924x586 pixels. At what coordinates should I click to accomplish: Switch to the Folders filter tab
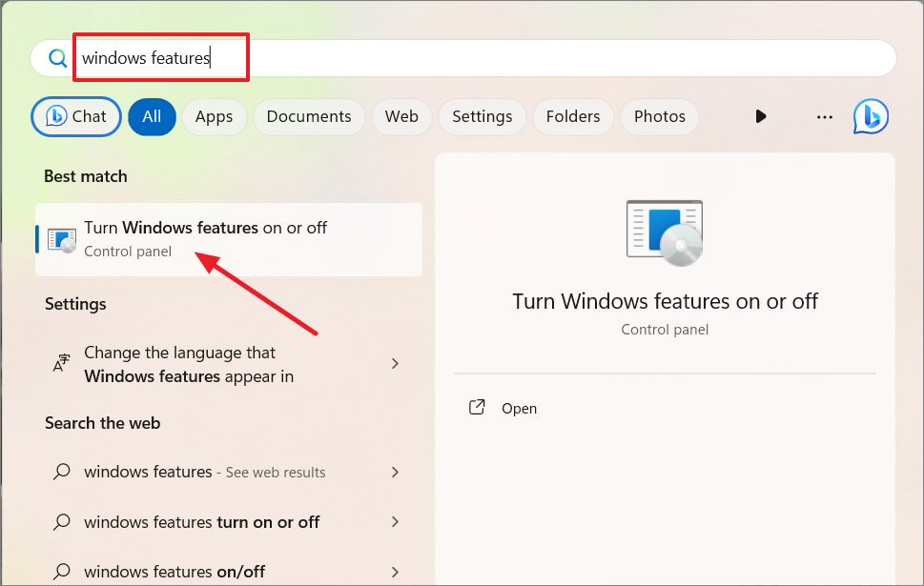pyautogui.click(x=573, y=116)
